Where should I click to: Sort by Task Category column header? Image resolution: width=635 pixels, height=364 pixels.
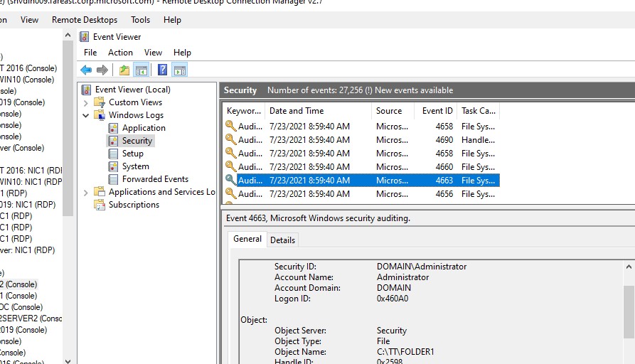pos(479,111)
